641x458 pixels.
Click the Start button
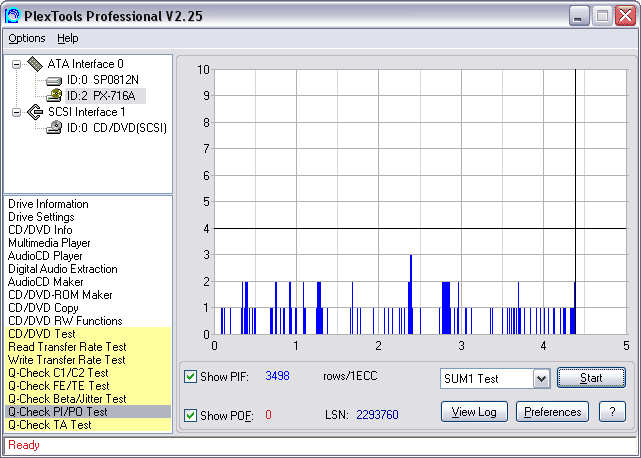(591, 378)
